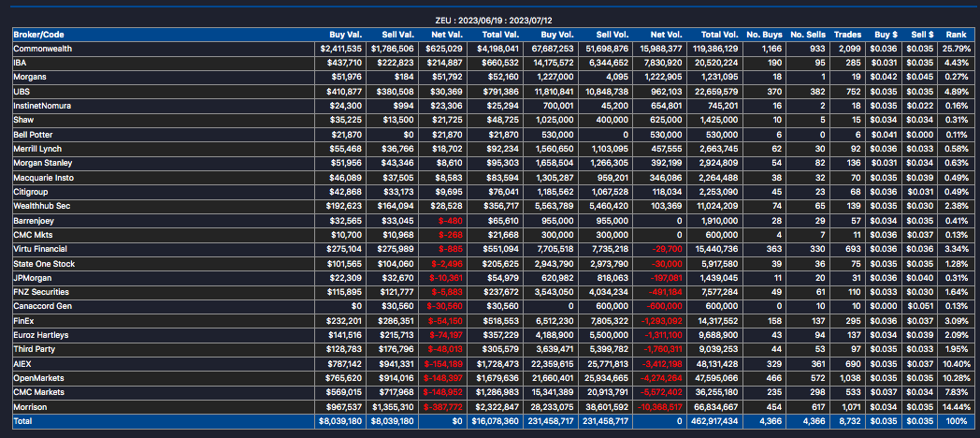Click the Buy $ column header

pos(888,35)
